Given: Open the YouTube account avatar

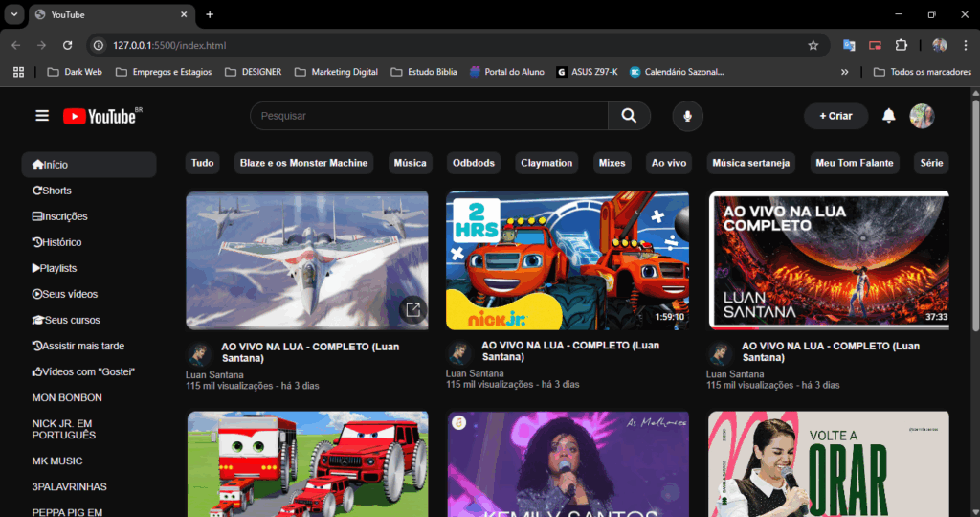Looking at the screenshot, I should [x=922, y=116].
